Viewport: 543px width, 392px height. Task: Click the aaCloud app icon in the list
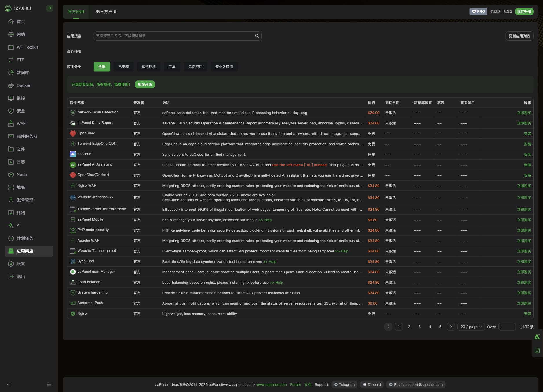[73, 154]
